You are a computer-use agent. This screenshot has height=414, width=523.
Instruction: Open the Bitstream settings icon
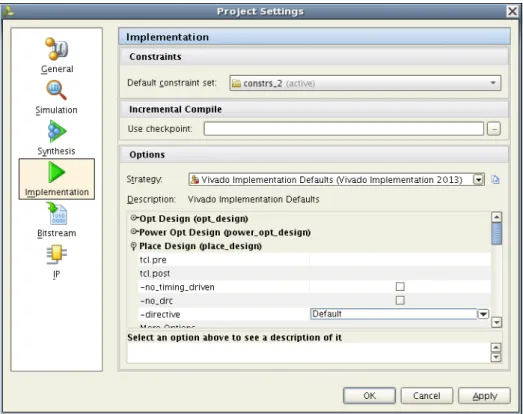point(57,214)
